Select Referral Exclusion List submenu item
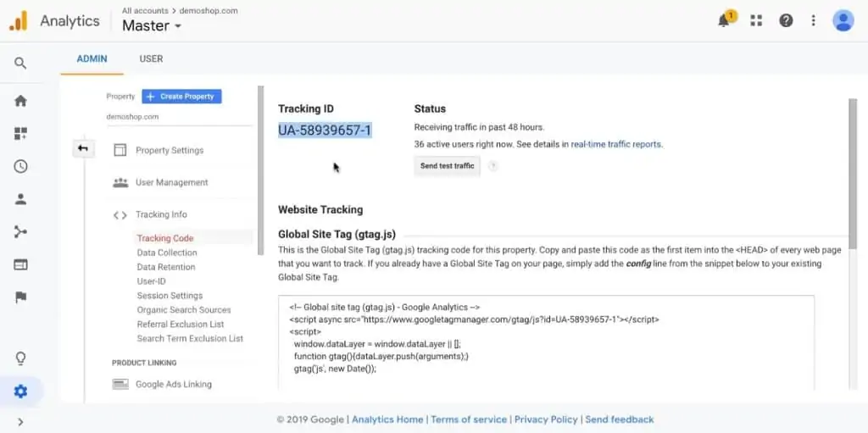The height and width of the screenshot is (433, 868). point(181,324)
